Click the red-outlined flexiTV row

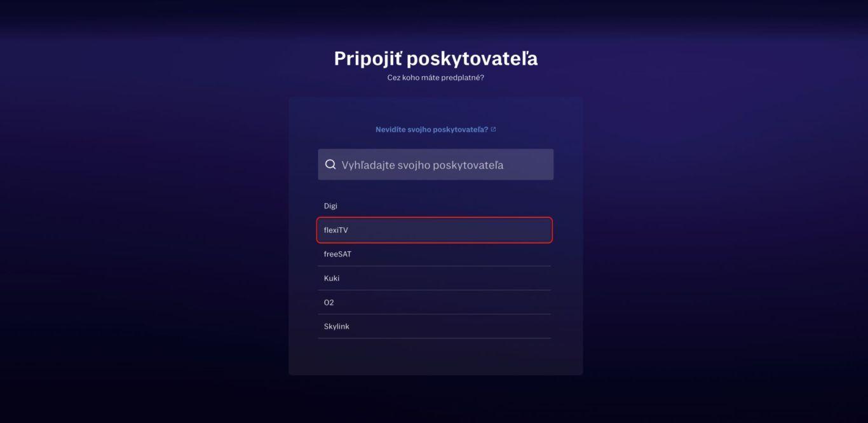coord(435,230)
